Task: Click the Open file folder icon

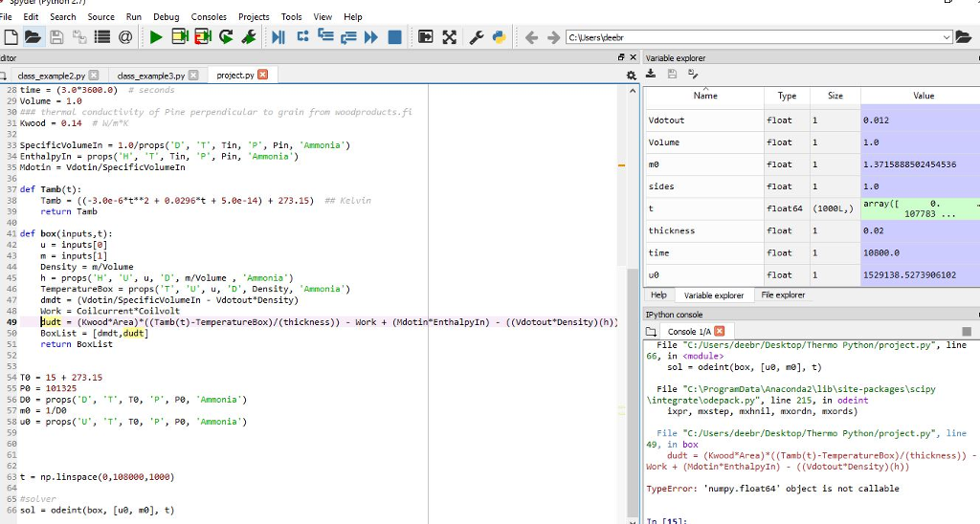Action: [x=33, y=37]
